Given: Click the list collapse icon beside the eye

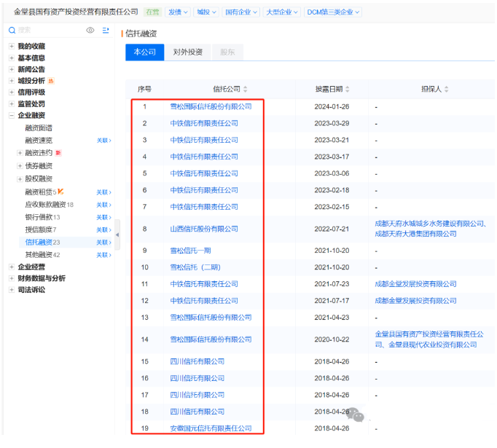Looking at the screenshot, I should (106, 30).
